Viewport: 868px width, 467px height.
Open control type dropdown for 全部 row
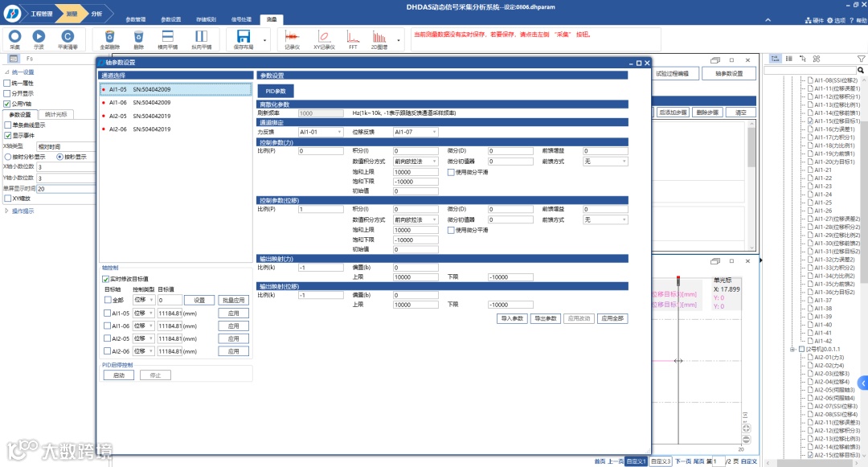(143, 300)
